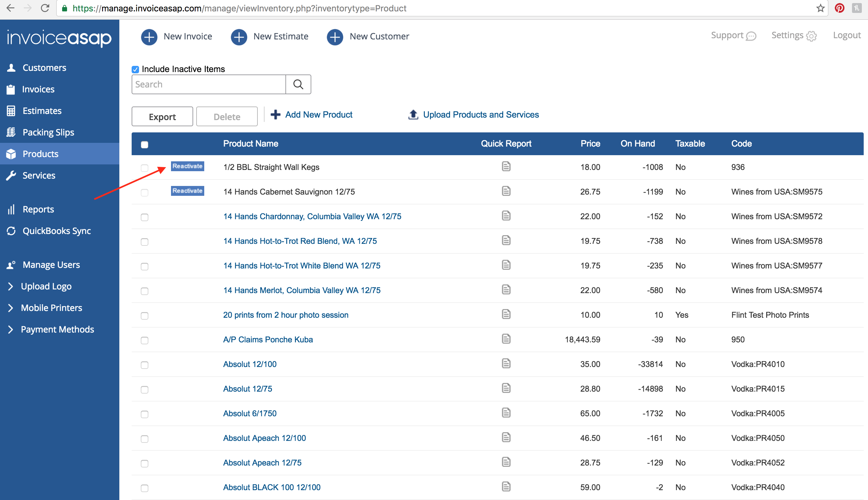The width and height of the screenshot is (868, 500).
Task: Open quick report for Absolut 6/1750
Action: pos(506,413)
